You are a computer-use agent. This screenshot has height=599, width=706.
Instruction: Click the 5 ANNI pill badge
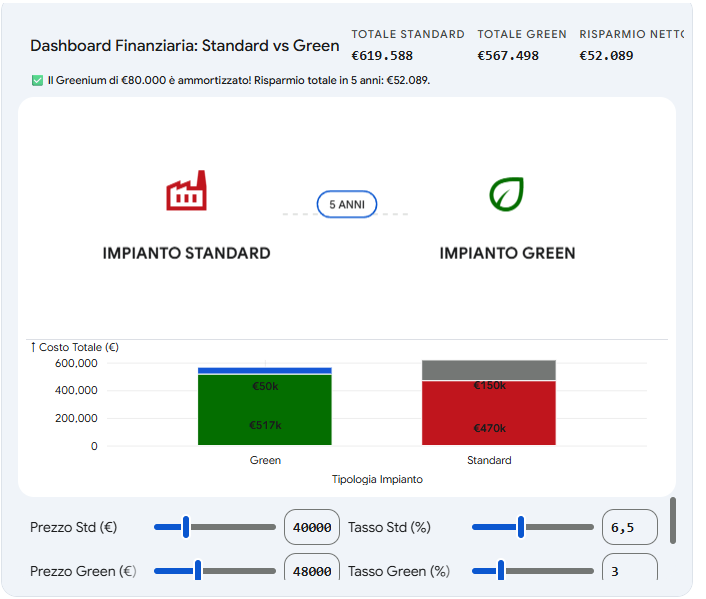(347, 204)
